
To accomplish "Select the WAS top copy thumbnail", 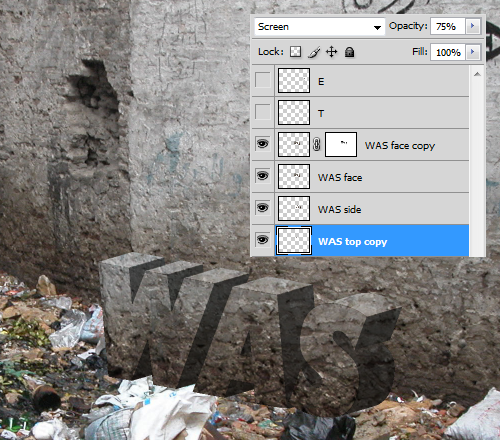I will point(294,240).
